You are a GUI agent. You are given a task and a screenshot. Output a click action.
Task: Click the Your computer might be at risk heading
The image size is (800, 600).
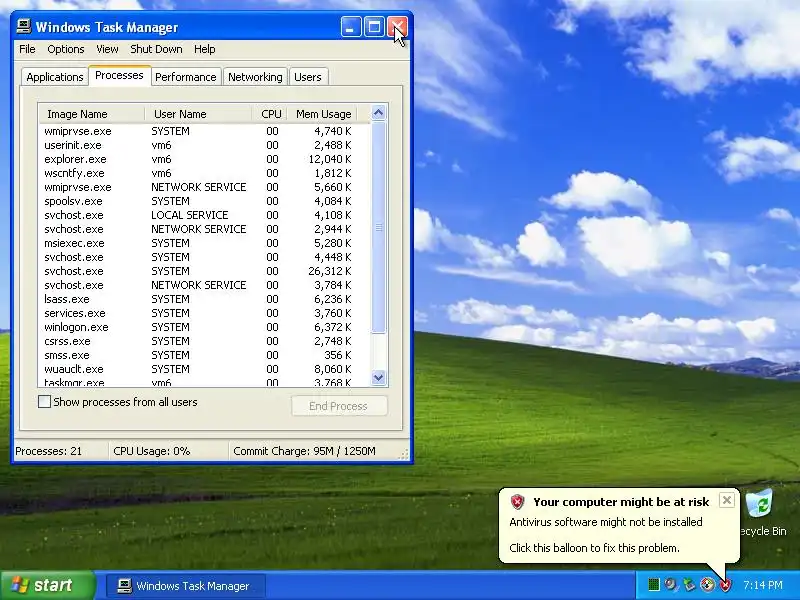[621, 502]
